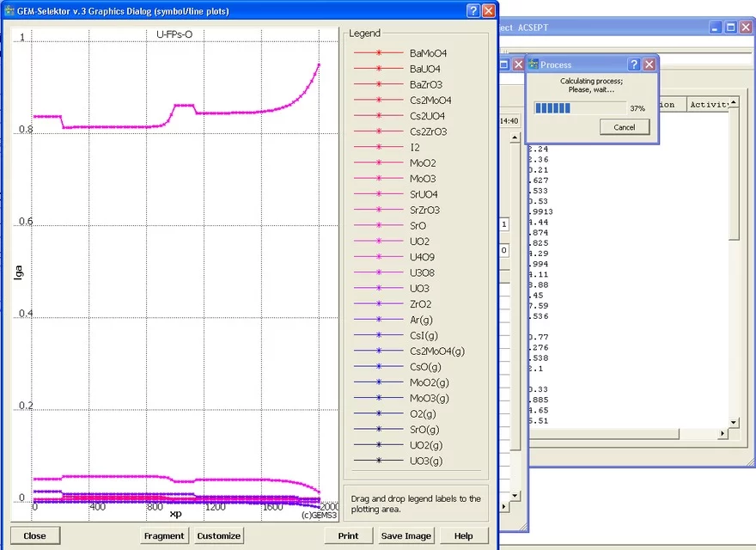756x550 pixels.
Task: Select the MoO3(g) legend label
Action: (x=429, y=398)
